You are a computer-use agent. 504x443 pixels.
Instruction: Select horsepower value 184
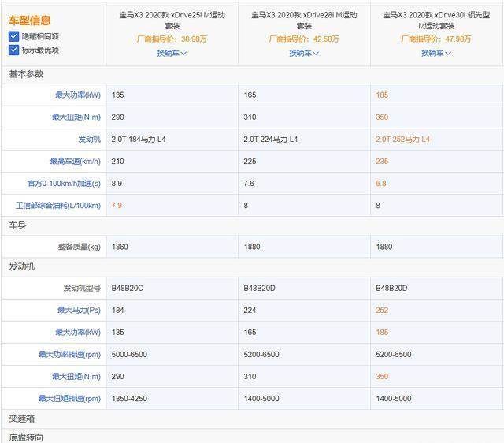coord(117,310)
